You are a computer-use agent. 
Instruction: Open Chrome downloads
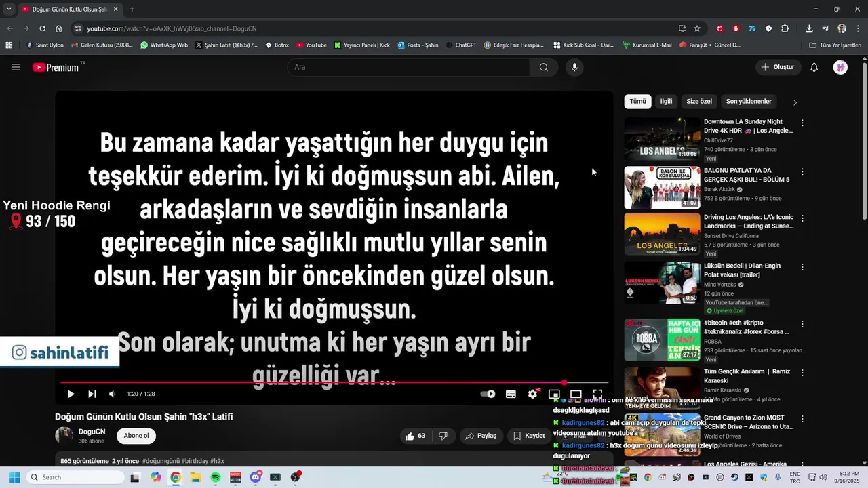tap(809, 28)
